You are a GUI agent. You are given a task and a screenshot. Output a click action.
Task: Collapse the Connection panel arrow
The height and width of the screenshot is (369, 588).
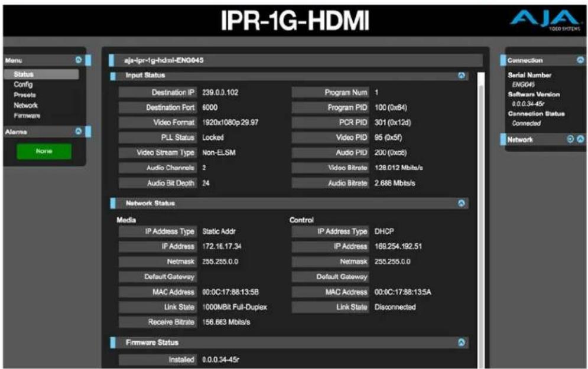pos(580,60)
